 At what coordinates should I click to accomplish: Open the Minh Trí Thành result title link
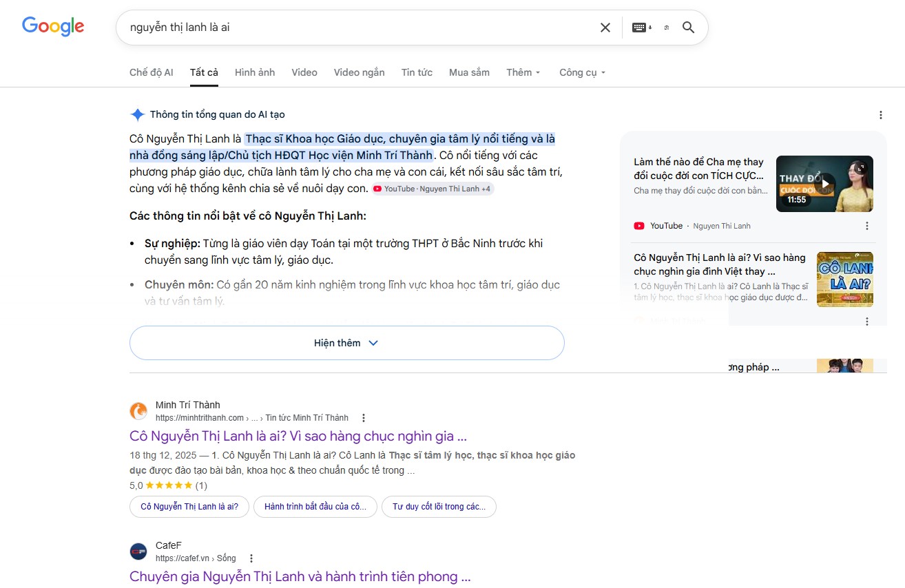(298, 436)
